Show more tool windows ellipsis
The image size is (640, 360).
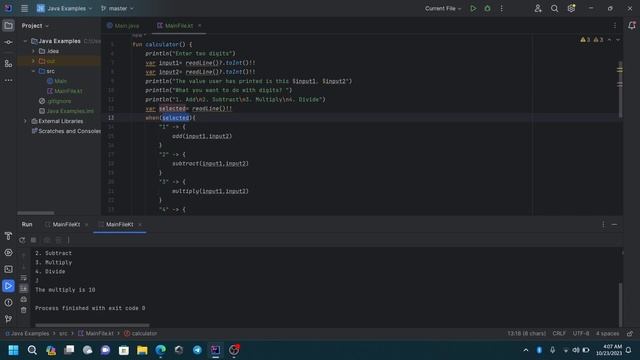[8, 80]
